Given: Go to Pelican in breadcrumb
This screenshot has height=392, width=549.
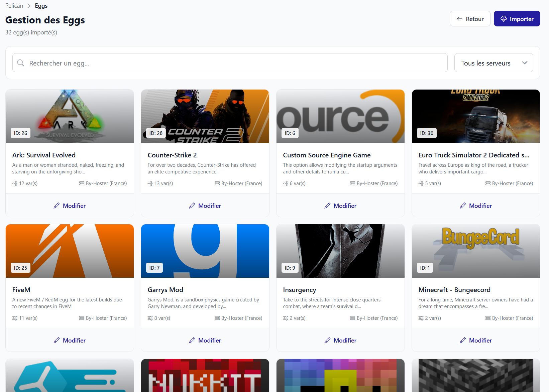Looking at the screenshot, I should 14,6.
